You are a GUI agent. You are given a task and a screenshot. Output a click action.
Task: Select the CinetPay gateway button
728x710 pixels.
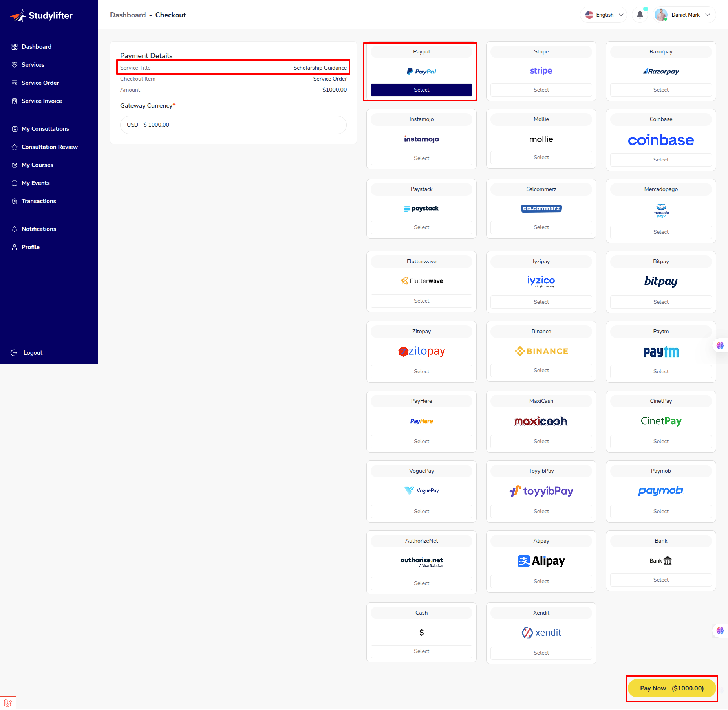pyautogui.click(x=661, y=442)
